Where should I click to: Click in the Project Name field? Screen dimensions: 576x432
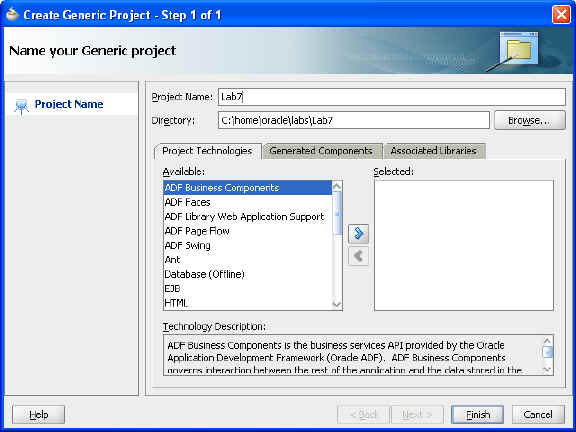[x=392, y=97]
